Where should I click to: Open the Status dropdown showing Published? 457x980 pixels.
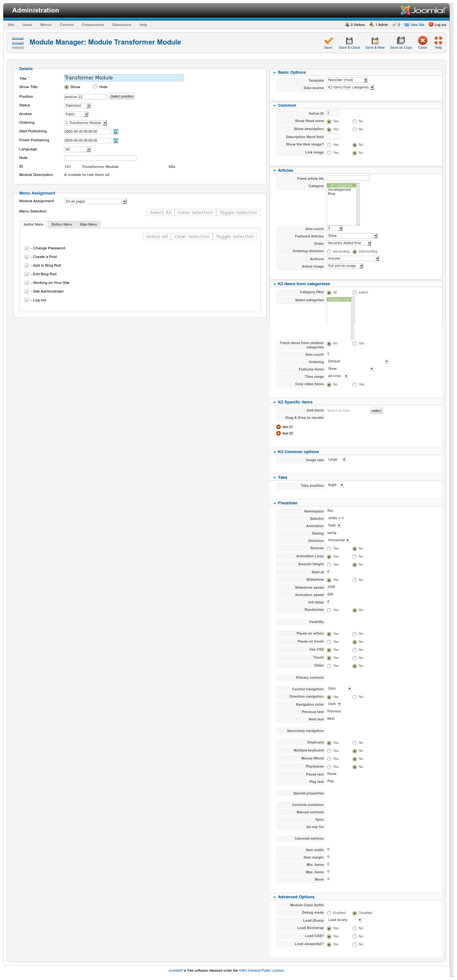pyautogui.click(x=77, y=106)
